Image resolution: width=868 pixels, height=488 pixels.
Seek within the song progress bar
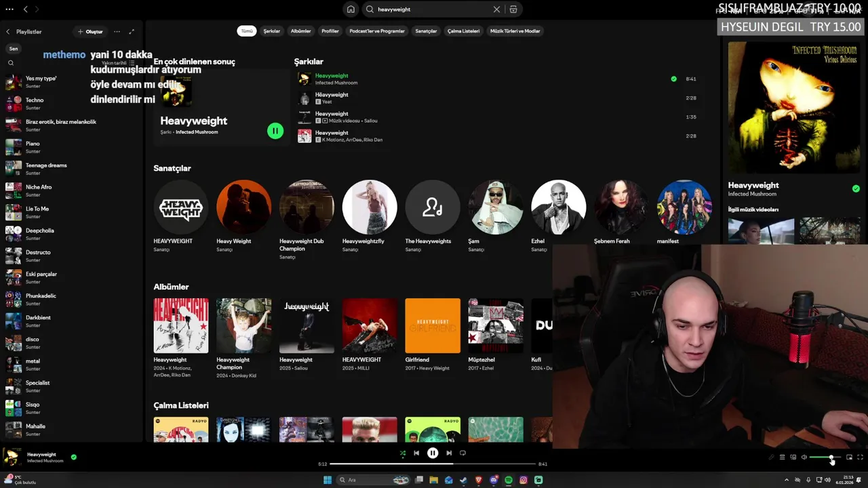(433, 464)
